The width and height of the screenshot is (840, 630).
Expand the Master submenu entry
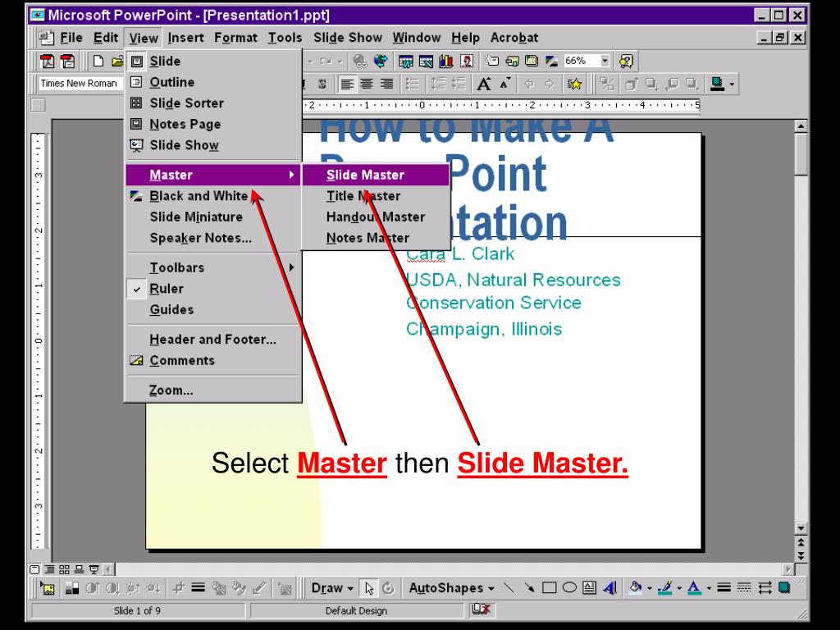(x=213, y=176)
